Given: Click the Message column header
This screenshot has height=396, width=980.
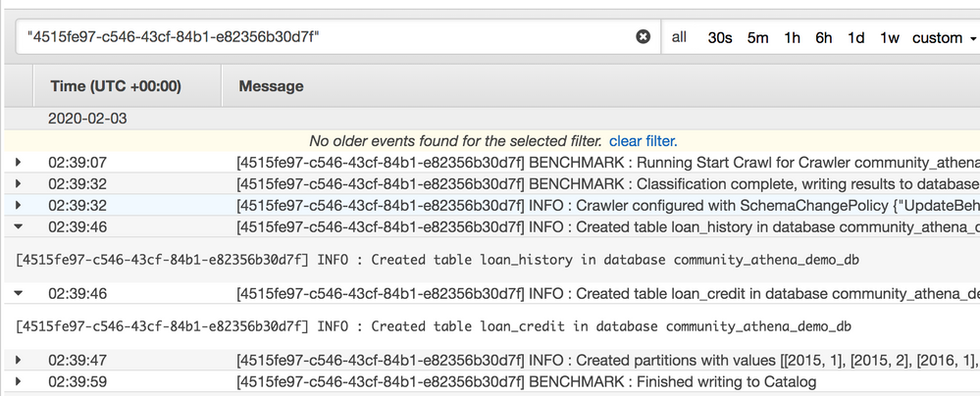Looking at the screenshot, I should click(x=271, y=86).
